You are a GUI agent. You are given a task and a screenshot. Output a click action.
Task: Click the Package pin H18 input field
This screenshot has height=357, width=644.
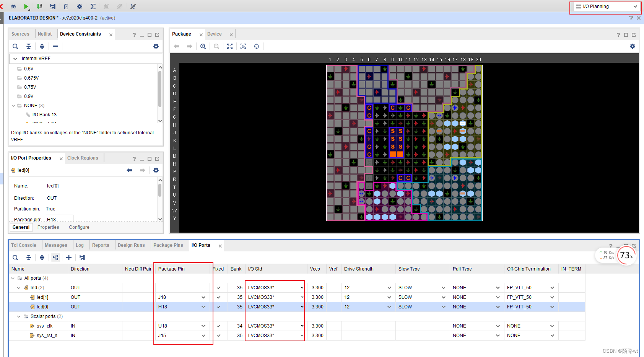point(59,219)
